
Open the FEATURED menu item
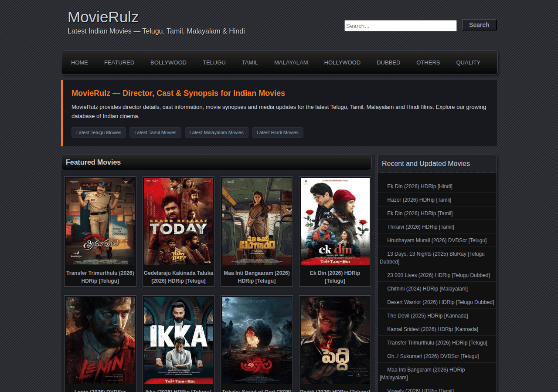[119, 63]
